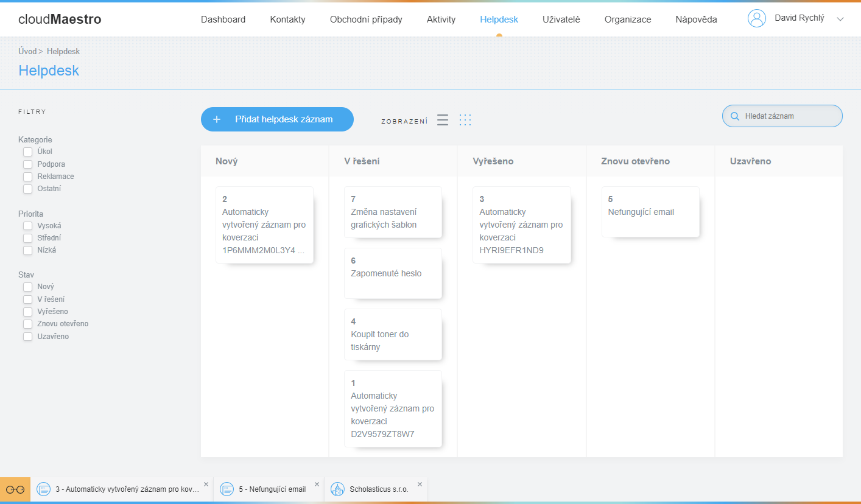The image size is (861, 504).
Task: Click the Úvod breadcrumb link
Action: click(x=27, y=52)
